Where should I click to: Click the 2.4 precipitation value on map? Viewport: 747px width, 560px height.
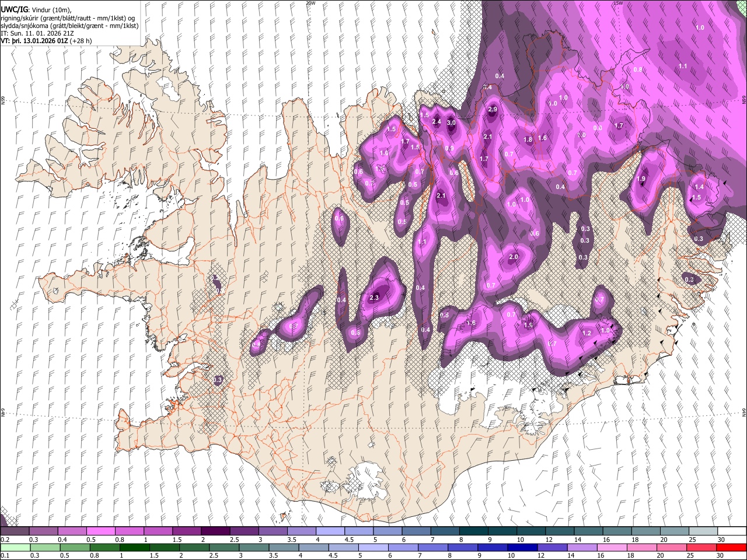pyautogui.click(x=437, y=121)
